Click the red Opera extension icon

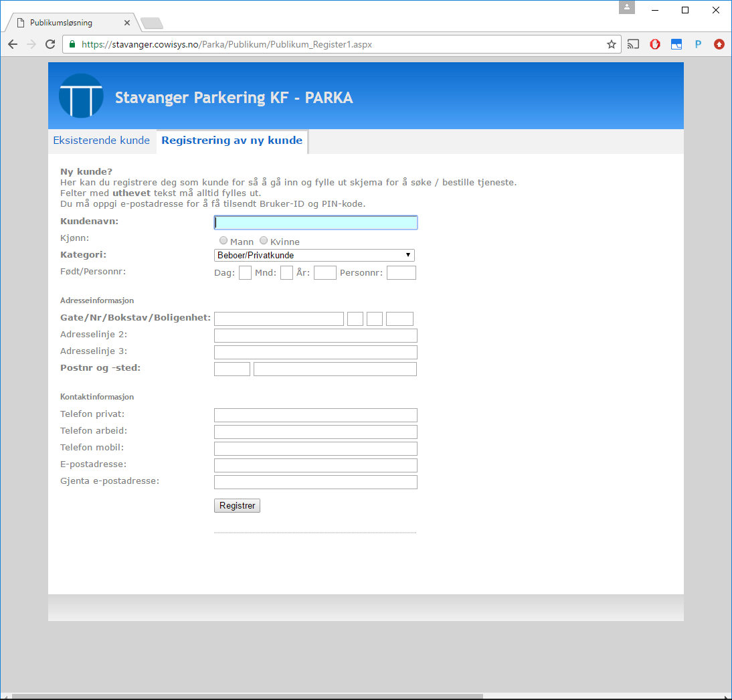coord(655,44)
